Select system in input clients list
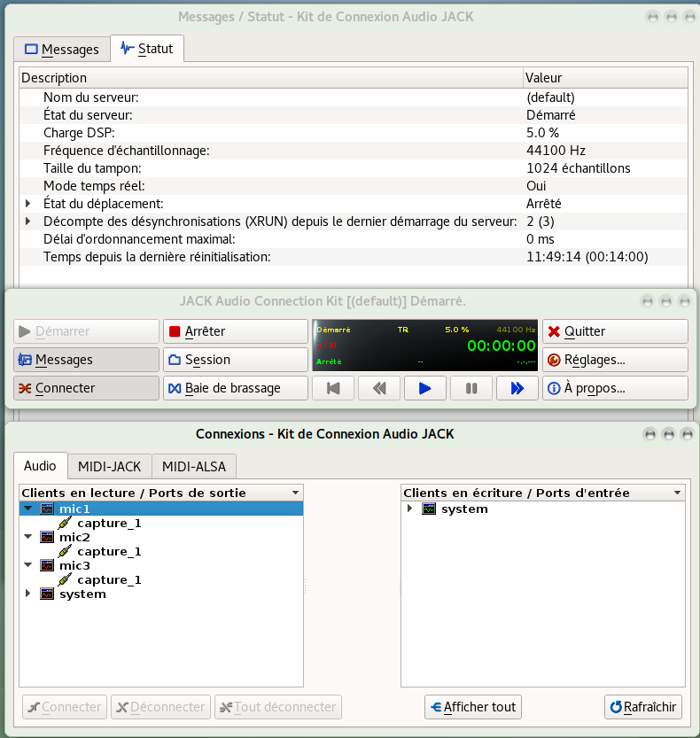 464,509
